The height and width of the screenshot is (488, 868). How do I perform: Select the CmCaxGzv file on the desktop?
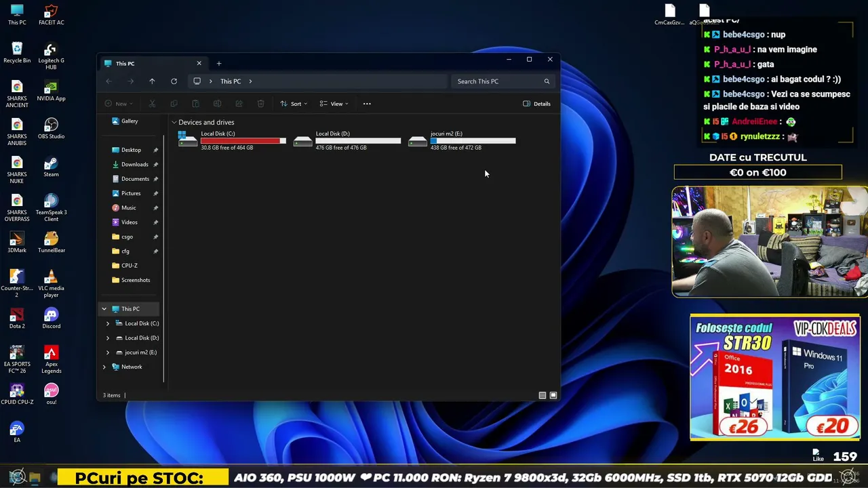pos(669,15)
